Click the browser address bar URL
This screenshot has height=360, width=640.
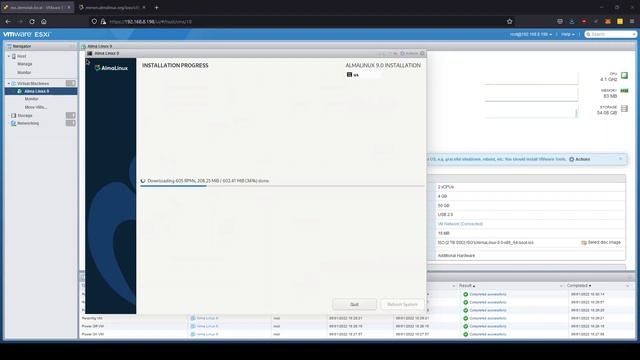click(x=150, y=22)
